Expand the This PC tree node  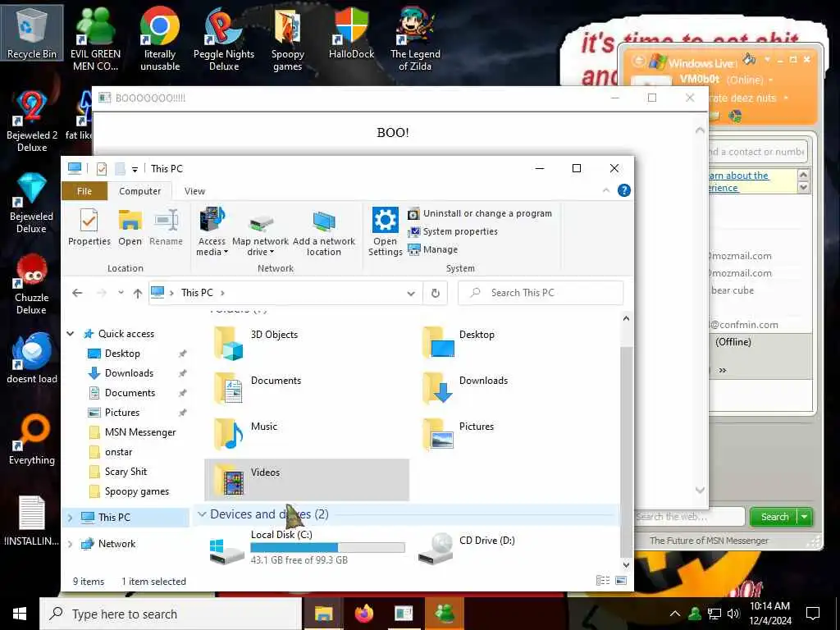[x=71, y=518]
